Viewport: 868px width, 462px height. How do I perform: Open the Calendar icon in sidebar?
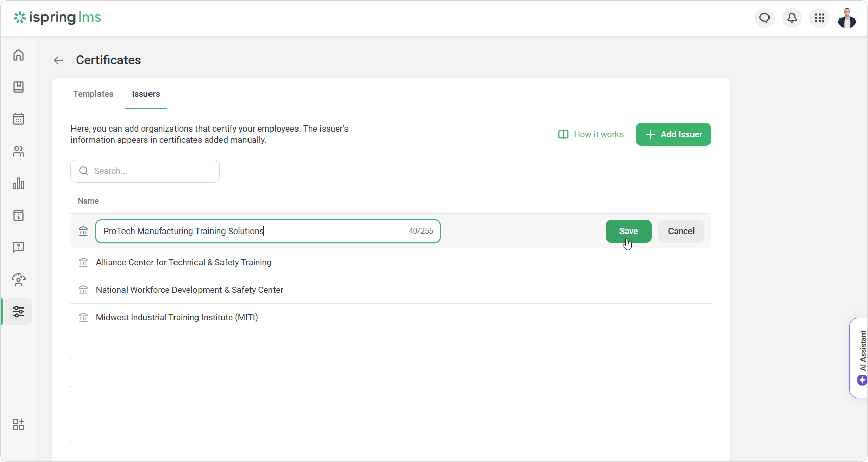tap(19, 119)
